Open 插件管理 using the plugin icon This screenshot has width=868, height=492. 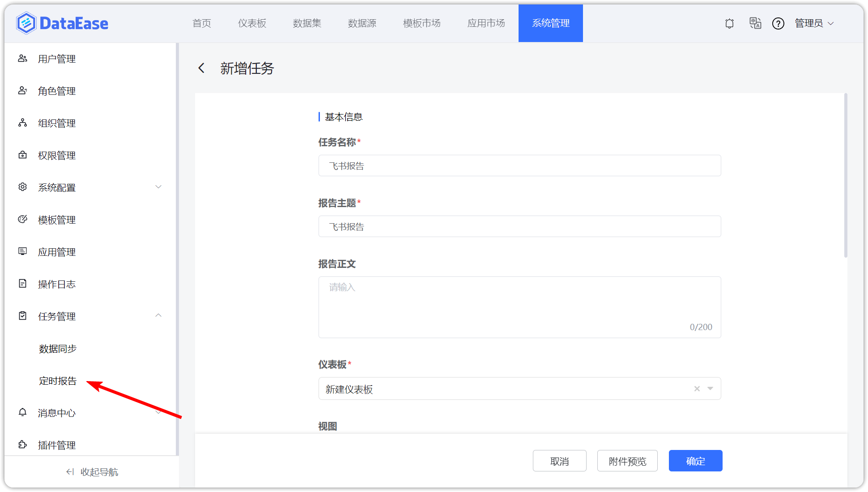point(23,445)
